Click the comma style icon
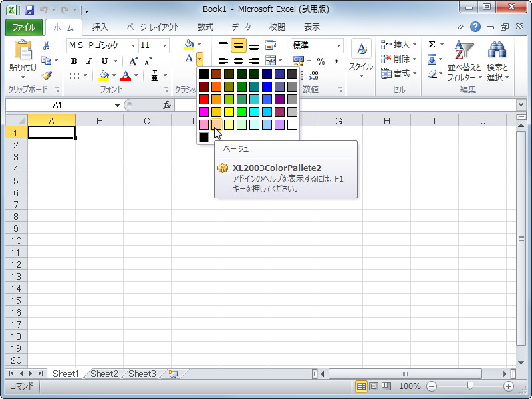This screenshot has height=399, width=532. pyautogui.click(x=336, y=61)
